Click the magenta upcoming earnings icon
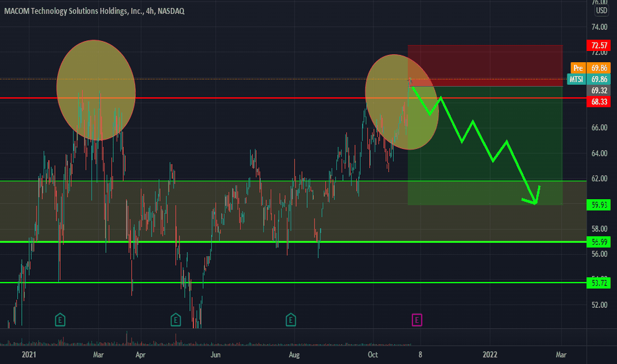 coord(416,320)
